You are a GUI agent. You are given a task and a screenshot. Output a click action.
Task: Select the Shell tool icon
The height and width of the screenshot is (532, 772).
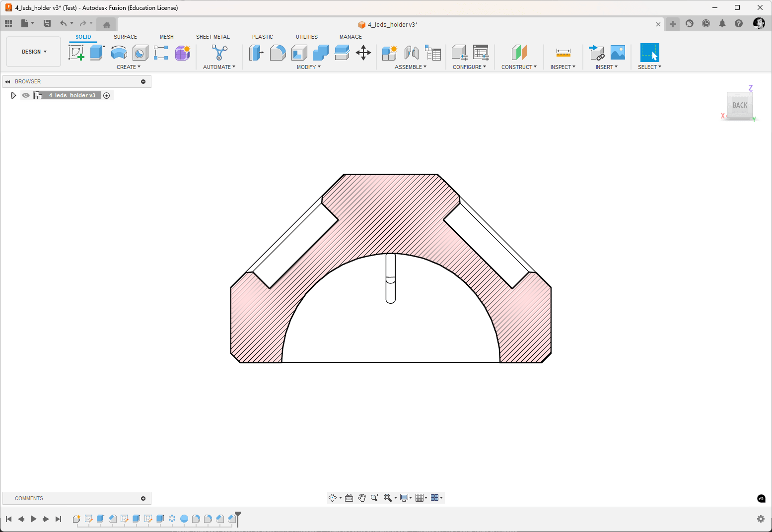pyautogui.click(x=299, y=52)
